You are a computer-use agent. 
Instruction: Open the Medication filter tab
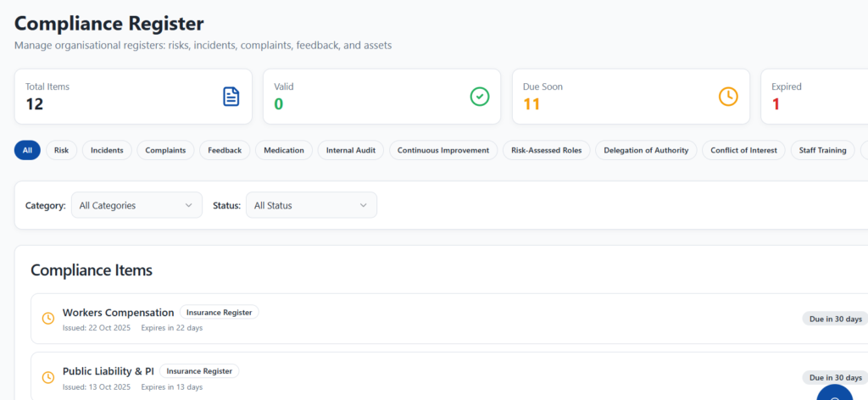click(x=284, y=151)
